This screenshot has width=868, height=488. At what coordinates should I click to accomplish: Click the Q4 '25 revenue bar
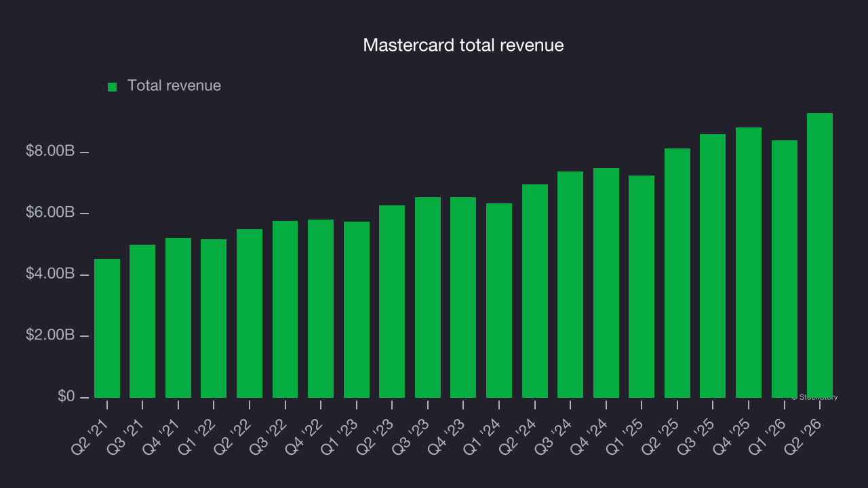pyautogui.click(x=749, y=262)
